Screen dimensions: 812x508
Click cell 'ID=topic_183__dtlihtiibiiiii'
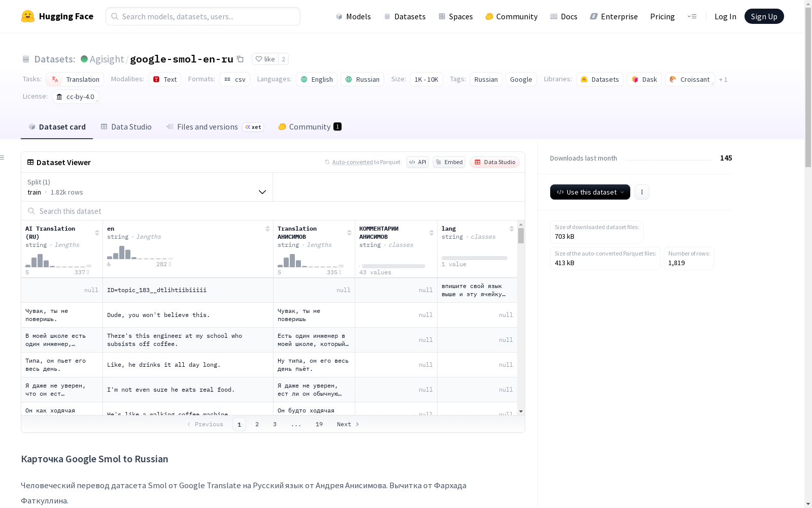188,290
